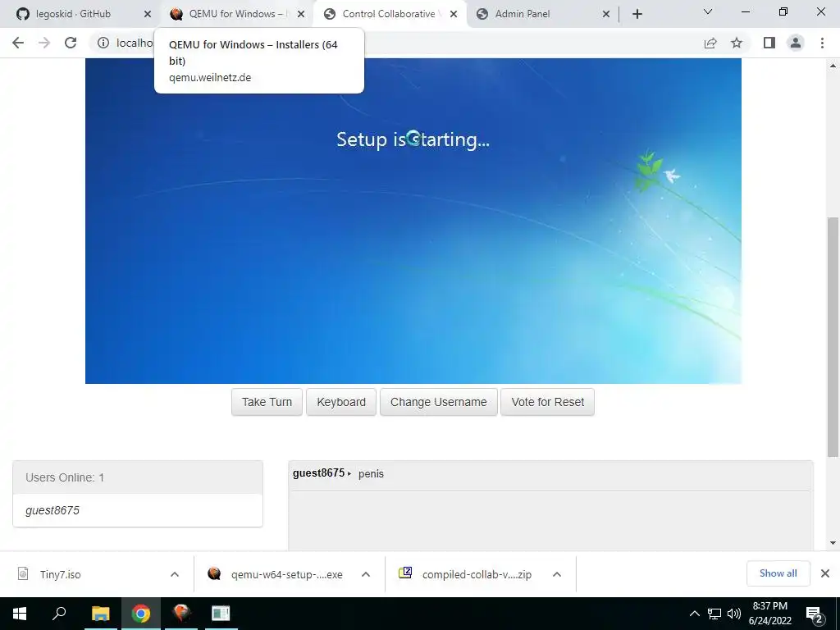Toggle the browser side panel
Image resolution: width=840 pixels, height=630 pixels.
click(769, 43)
